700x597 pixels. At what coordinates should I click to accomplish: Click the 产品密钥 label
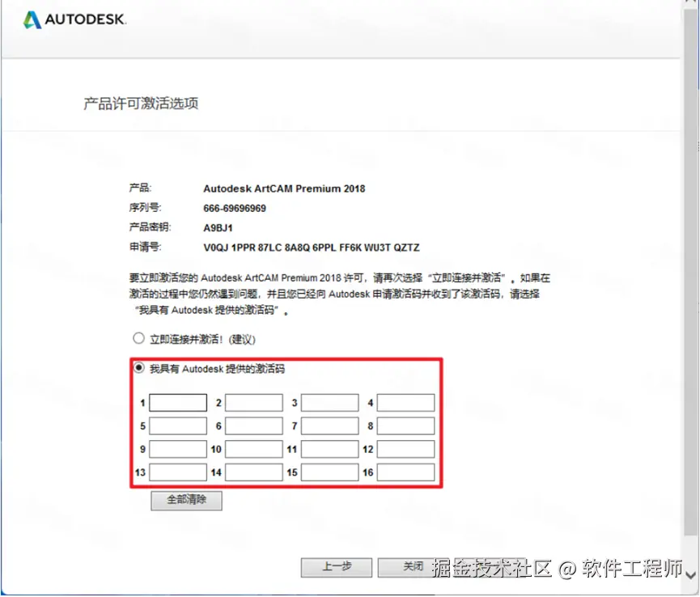click(x=150, y=227)
